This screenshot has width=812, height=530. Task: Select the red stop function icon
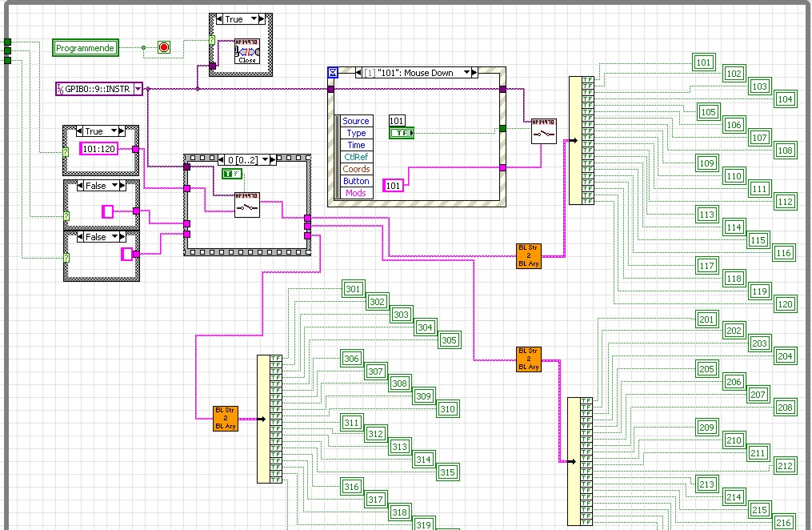point(164,48)
